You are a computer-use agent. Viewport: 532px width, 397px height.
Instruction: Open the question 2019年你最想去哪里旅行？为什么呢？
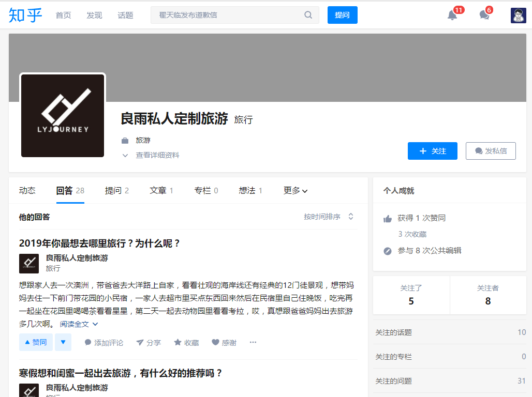pos(101,242)
